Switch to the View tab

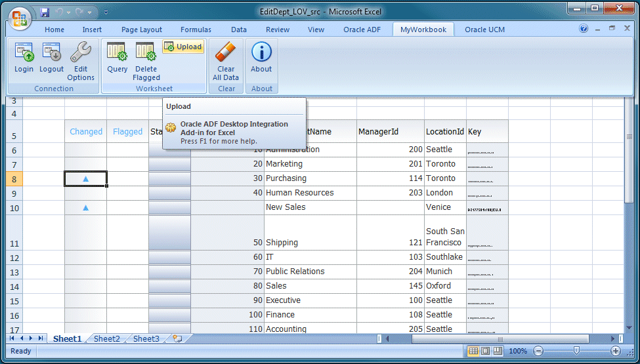316,30
